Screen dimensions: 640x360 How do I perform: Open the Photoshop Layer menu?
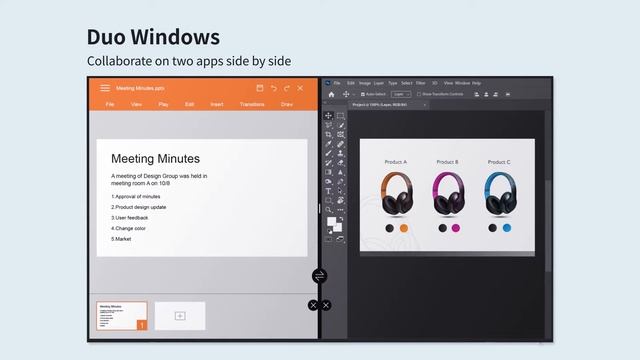[379, 83]
